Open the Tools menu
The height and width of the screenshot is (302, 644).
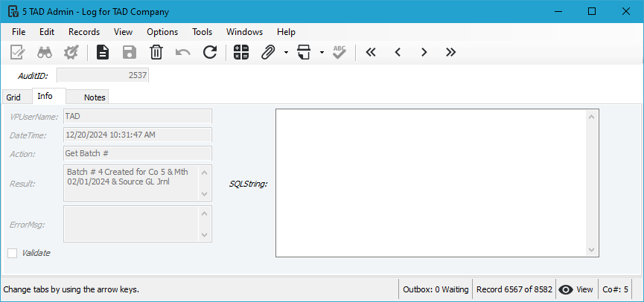coord(202,32)
